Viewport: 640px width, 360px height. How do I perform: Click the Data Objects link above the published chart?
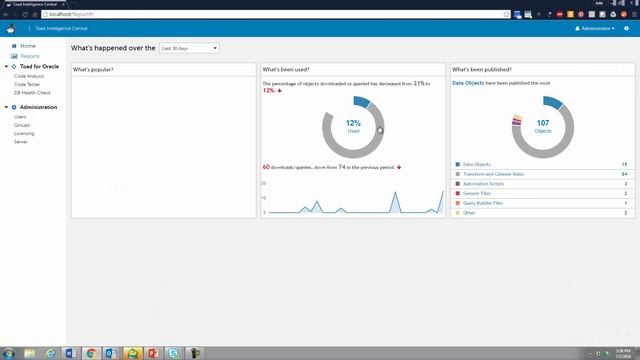468,83
